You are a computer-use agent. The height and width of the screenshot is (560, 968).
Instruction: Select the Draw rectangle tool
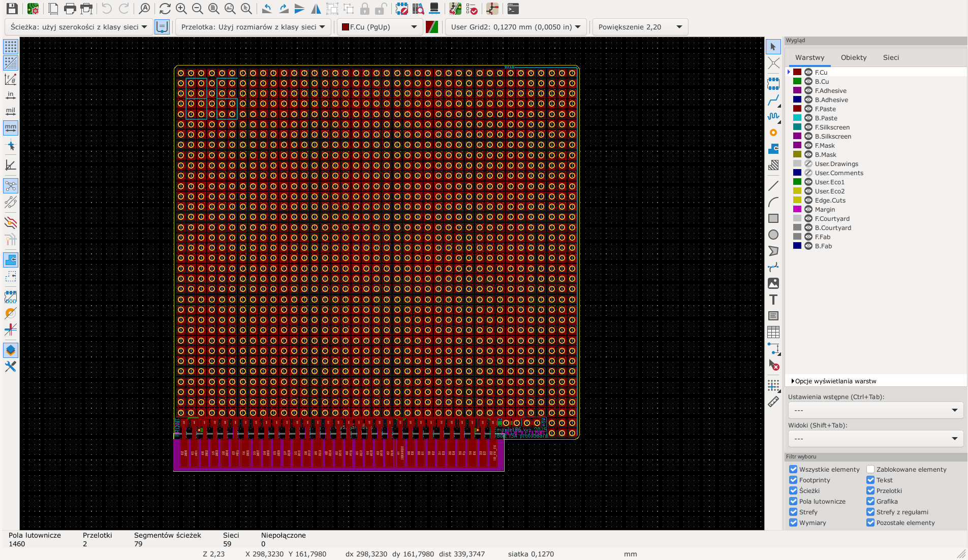coord(773,218)
